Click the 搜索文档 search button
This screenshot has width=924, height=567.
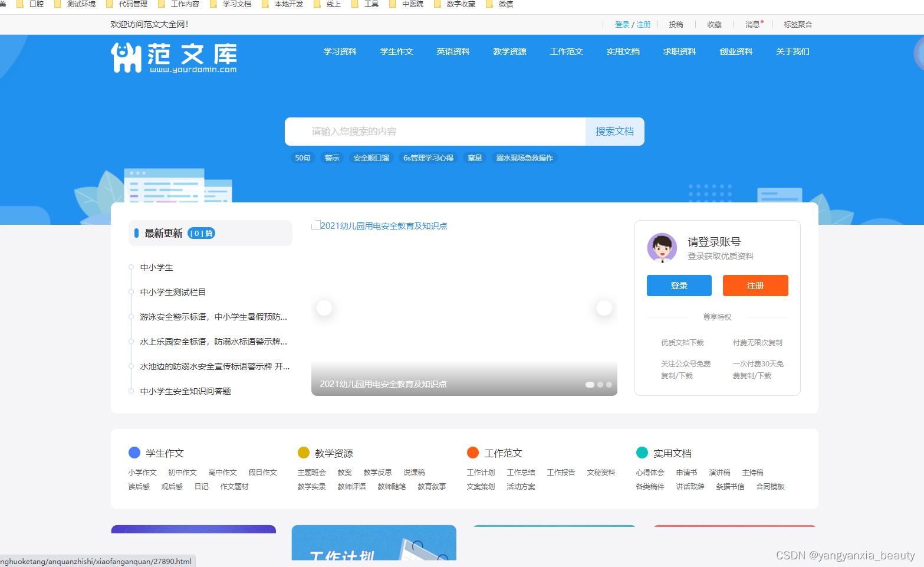(614, 132)
